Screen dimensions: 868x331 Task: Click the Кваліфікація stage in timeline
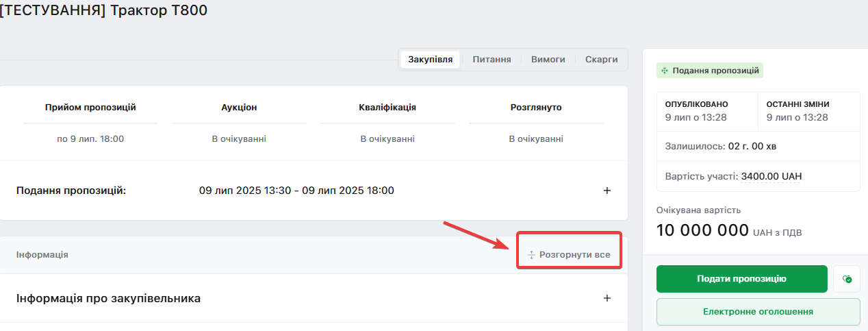387,108
